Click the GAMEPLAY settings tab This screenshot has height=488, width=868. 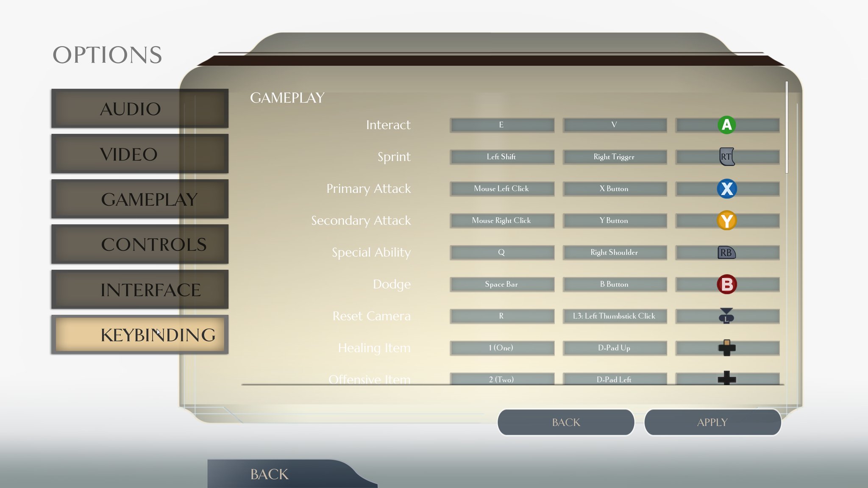tap(139, 199)
